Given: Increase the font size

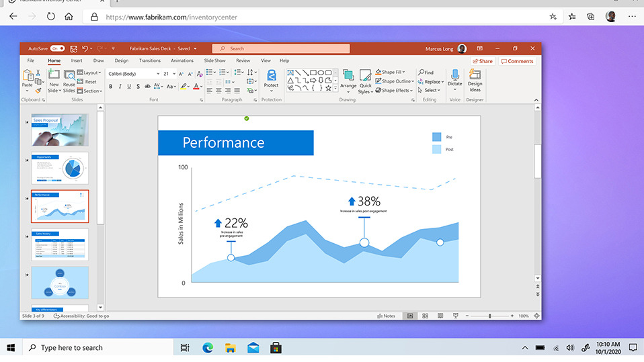Looking at the screenshot, I should [x=181, y=74].
